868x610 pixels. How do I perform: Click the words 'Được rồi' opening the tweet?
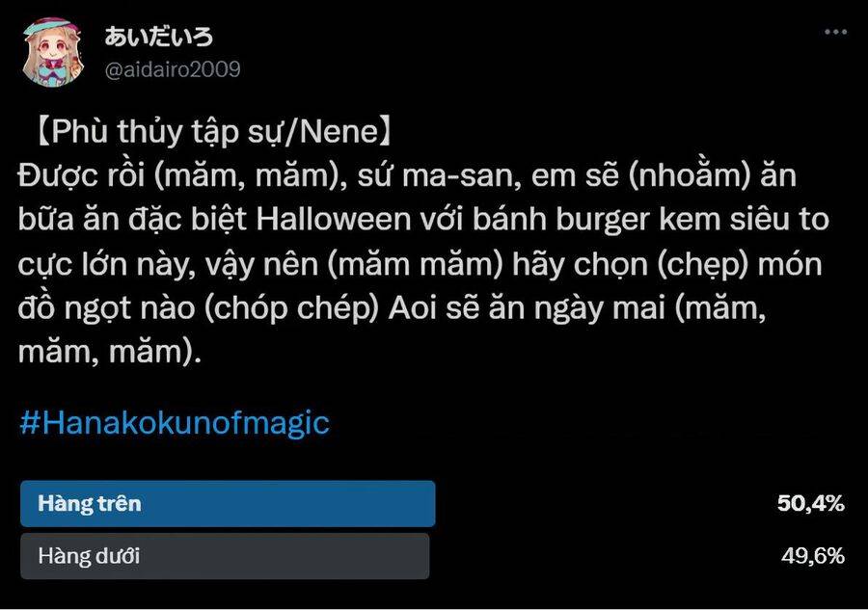click(x=81, y=175)
